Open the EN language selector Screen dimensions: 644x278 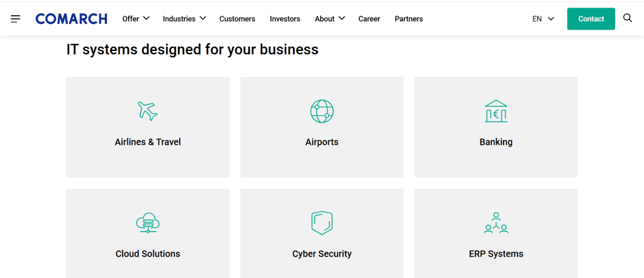tap(543, 19)
